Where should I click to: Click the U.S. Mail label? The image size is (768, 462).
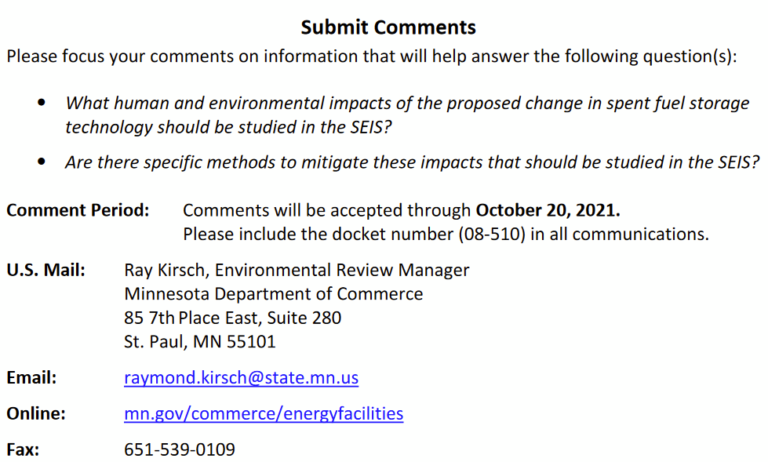[x=45, y=270]
